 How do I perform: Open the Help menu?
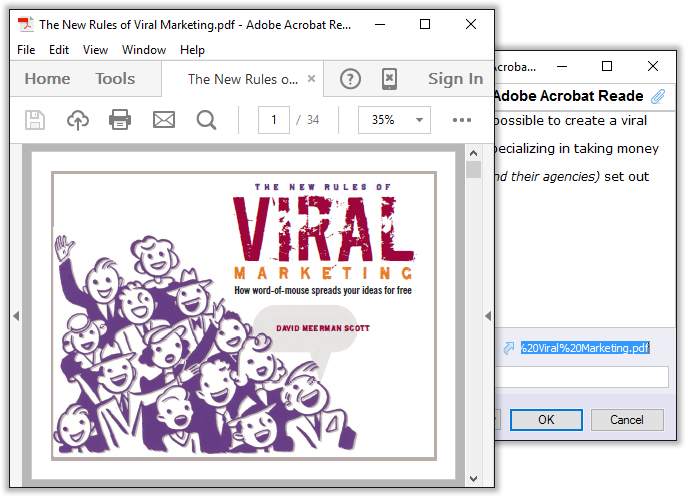192,50
